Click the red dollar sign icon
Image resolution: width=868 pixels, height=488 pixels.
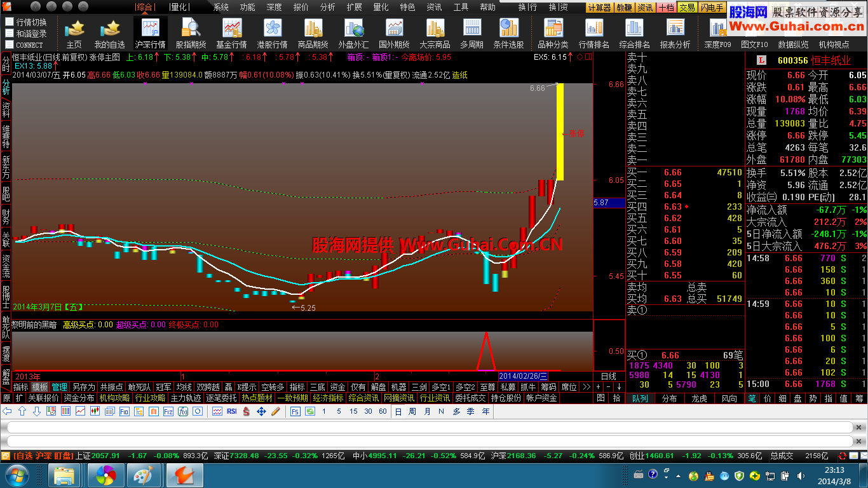[246, 411]
